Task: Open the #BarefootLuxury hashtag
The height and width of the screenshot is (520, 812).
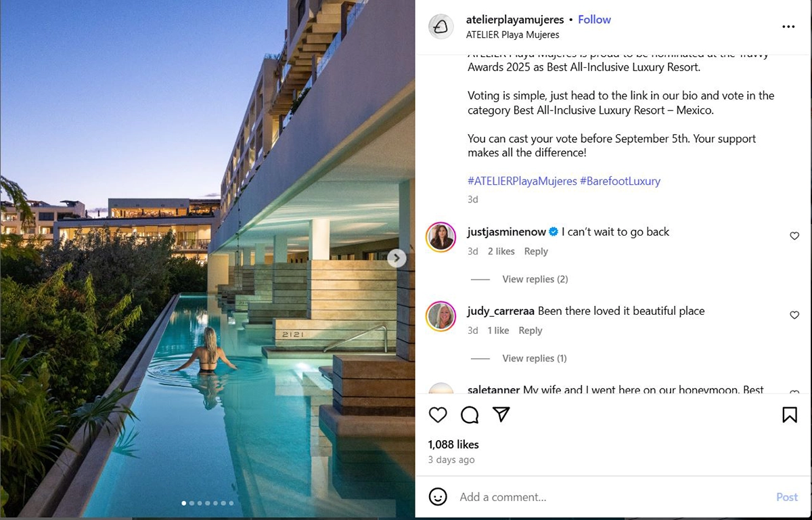Action: point(620,181)
